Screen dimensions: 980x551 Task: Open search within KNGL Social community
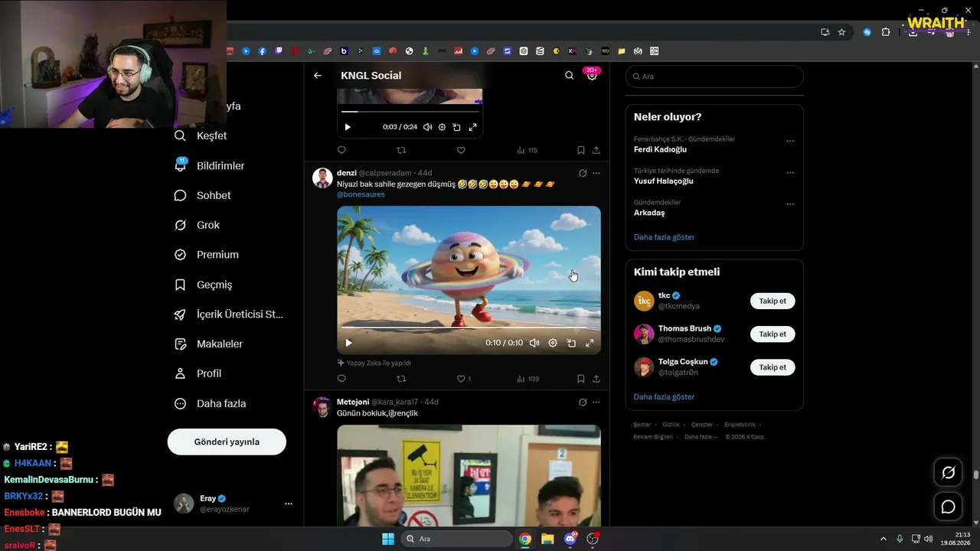coord(569,76)
